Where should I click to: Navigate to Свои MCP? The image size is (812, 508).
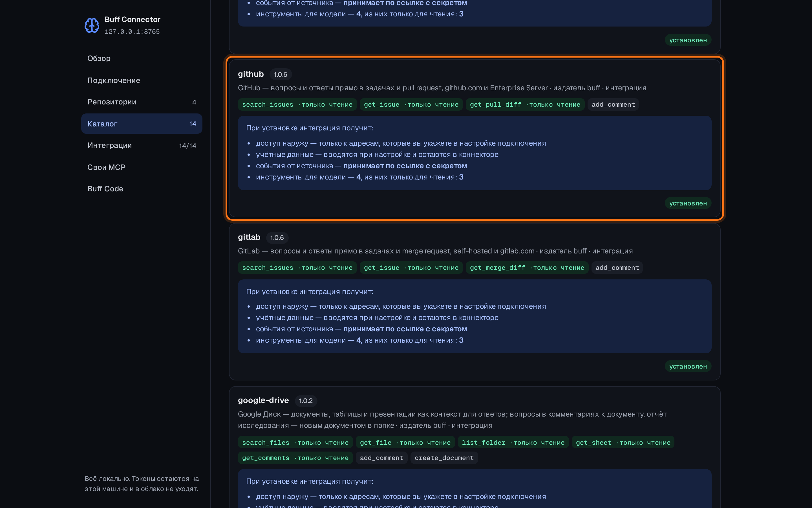click(142, 167)
